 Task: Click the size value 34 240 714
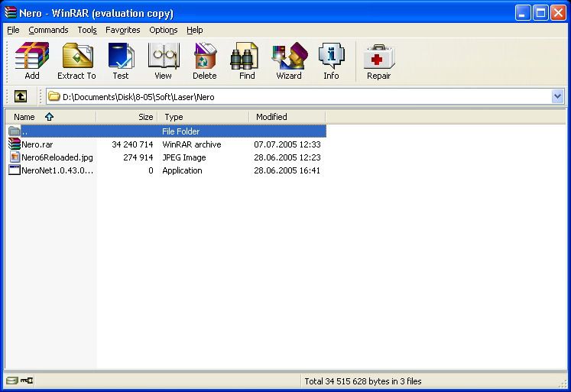132,144
